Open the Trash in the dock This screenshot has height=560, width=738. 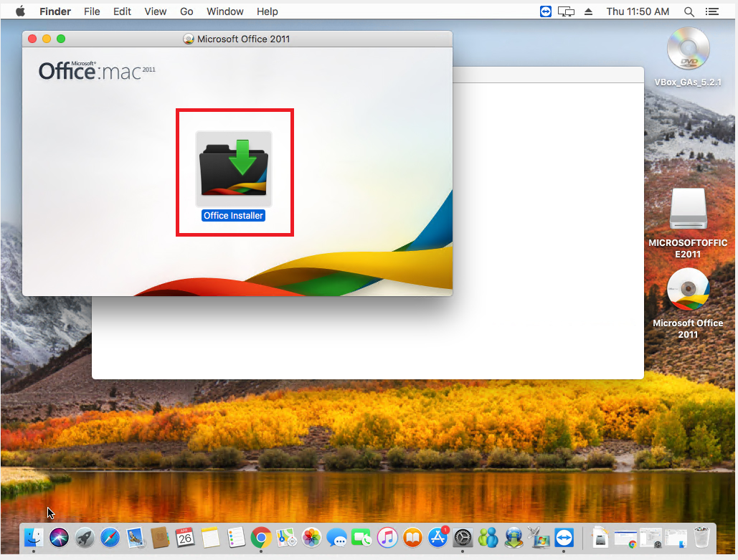tap(701, 536)
